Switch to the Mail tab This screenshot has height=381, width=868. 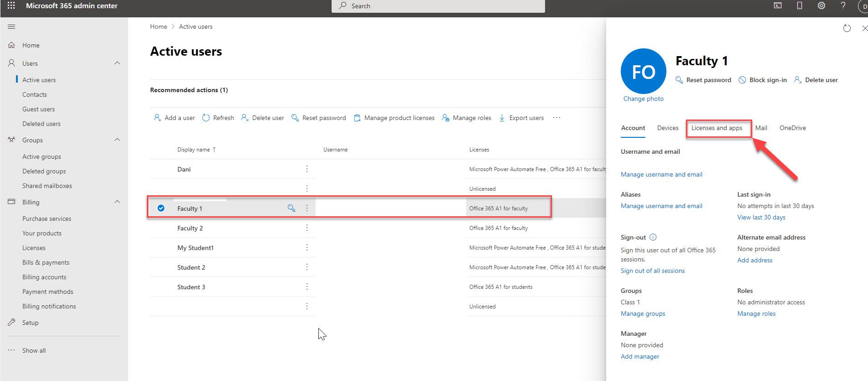[761, 128]
